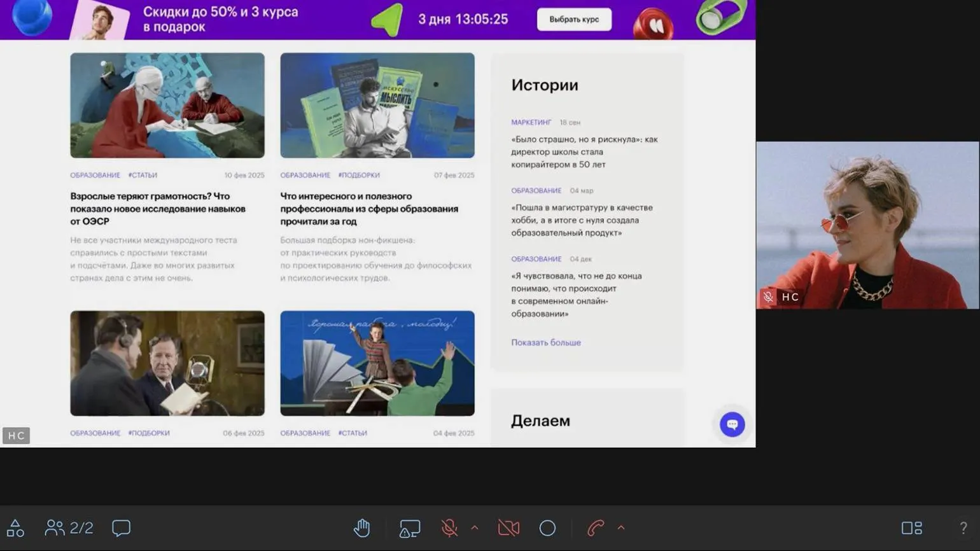Expand microphone options arrow
This screenshot has height=551, width=980.
click(x=475, y=527)
